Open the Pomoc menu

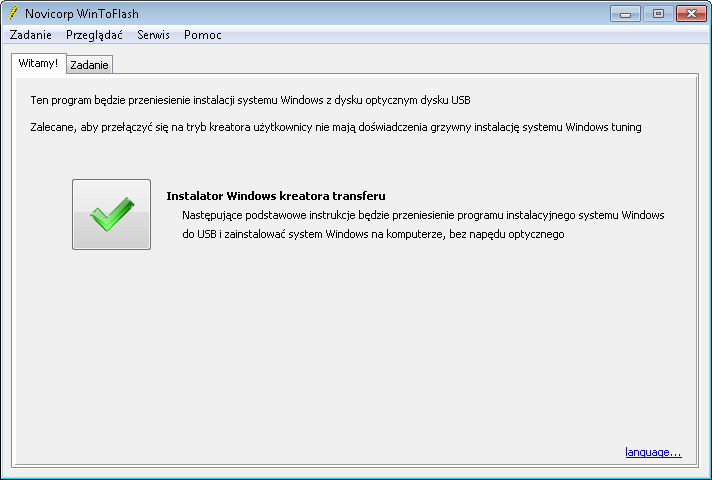pos(203,35)
